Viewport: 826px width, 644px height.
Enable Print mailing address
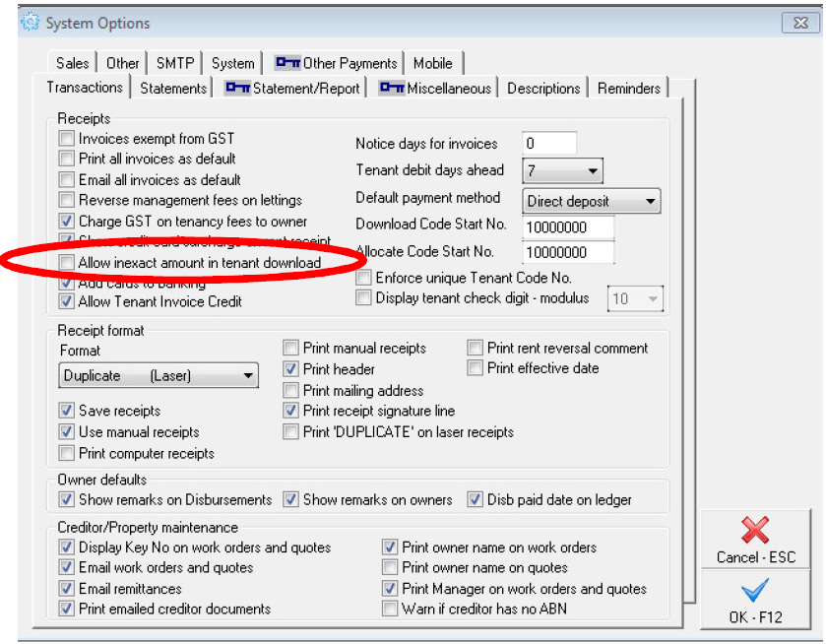tap(290, 391)
